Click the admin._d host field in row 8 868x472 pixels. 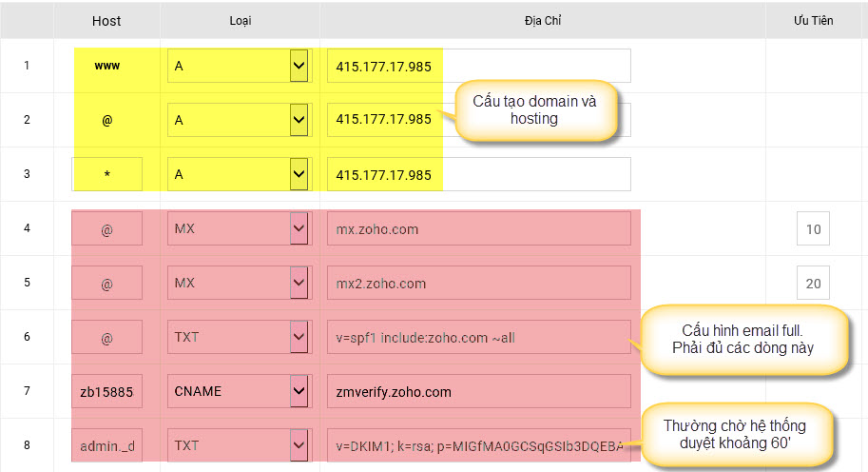point(106,445)
